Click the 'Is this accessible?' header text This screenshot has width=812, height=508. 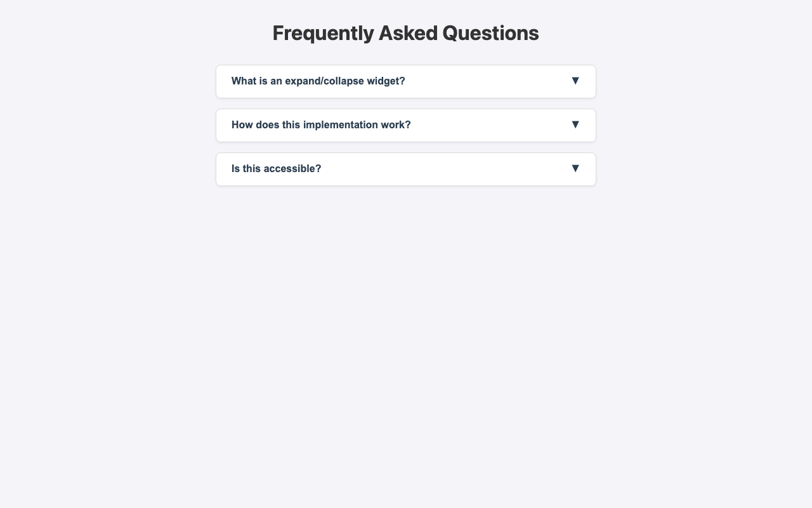pos(276,168)
